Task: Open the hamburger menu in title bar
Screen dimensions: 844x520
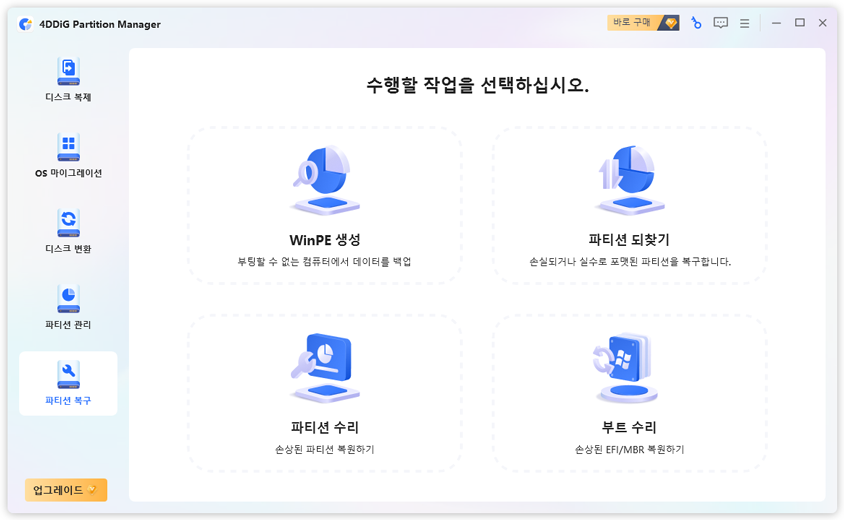Action: [744, 24]
